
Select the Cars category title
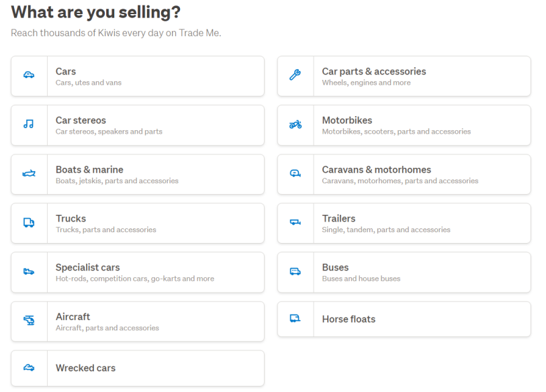pos(66,71)
